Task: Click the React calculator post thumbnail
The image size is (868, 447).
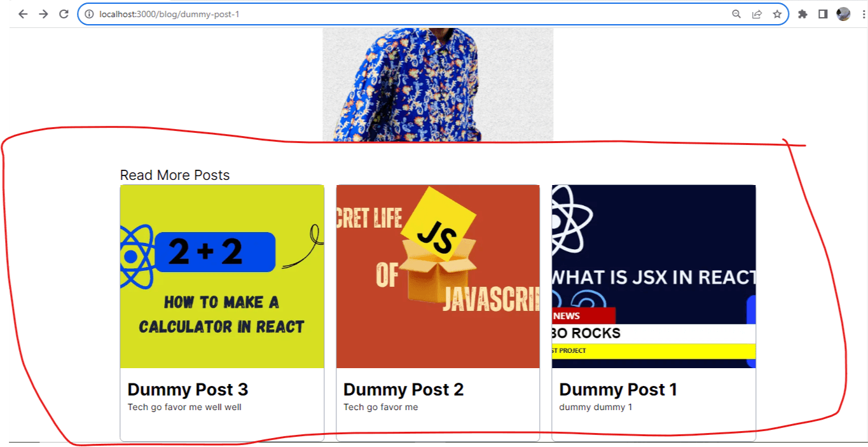Action: (222, 276)
